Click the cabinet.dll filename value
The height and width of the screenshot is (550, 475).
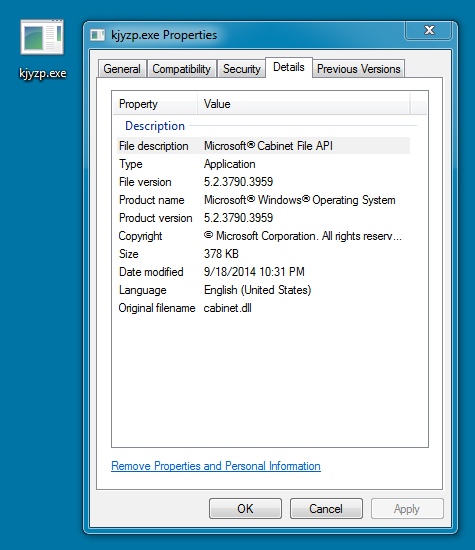[x=227, y=308]
